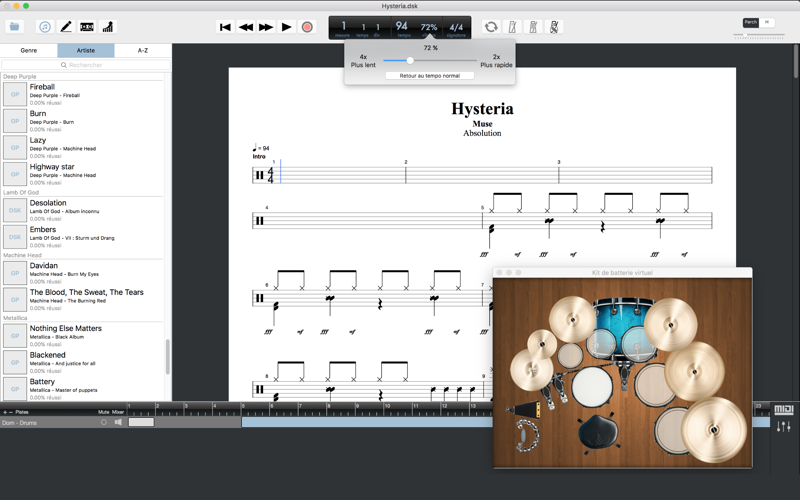Click Retour au tempo normal button

point(430,76)
